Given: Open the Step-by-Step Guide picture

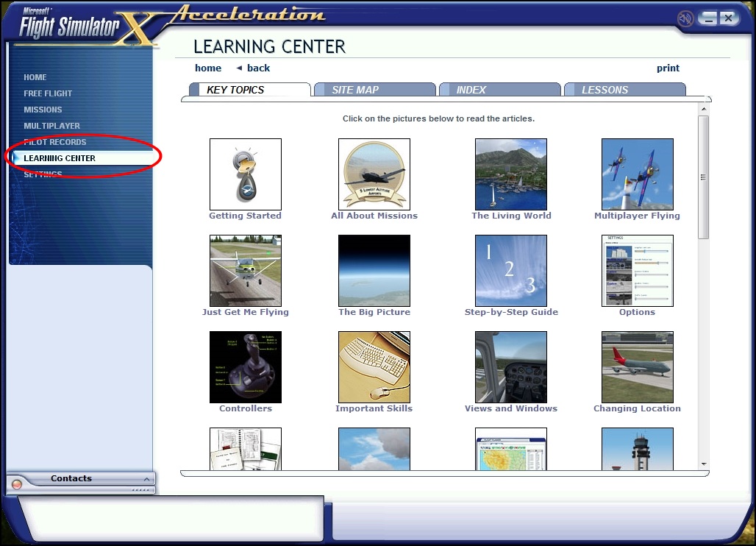Looking at the screenshot, I should point(511,271).
